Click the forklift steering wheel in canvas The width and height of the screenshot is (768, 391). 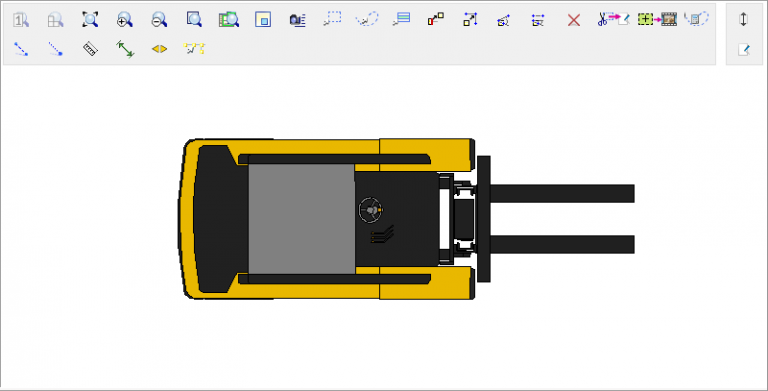pos(371,210)
